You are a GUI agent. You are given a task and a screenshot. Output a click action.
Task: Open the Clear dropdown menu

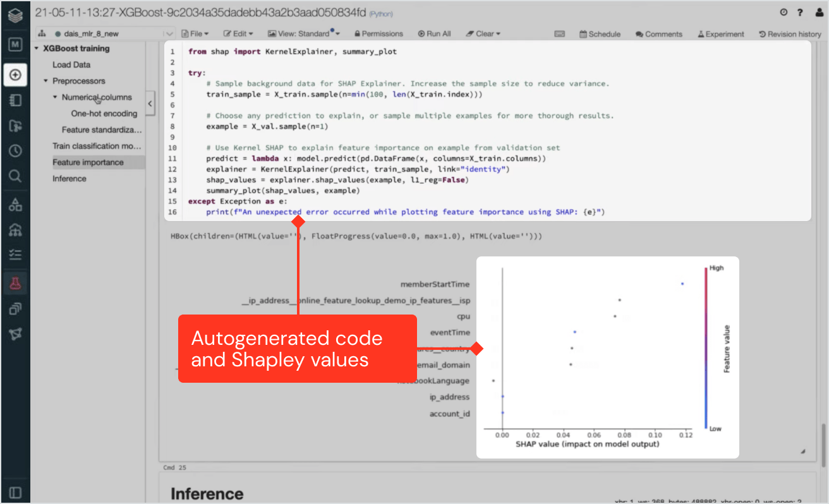(x=483, y=34)
